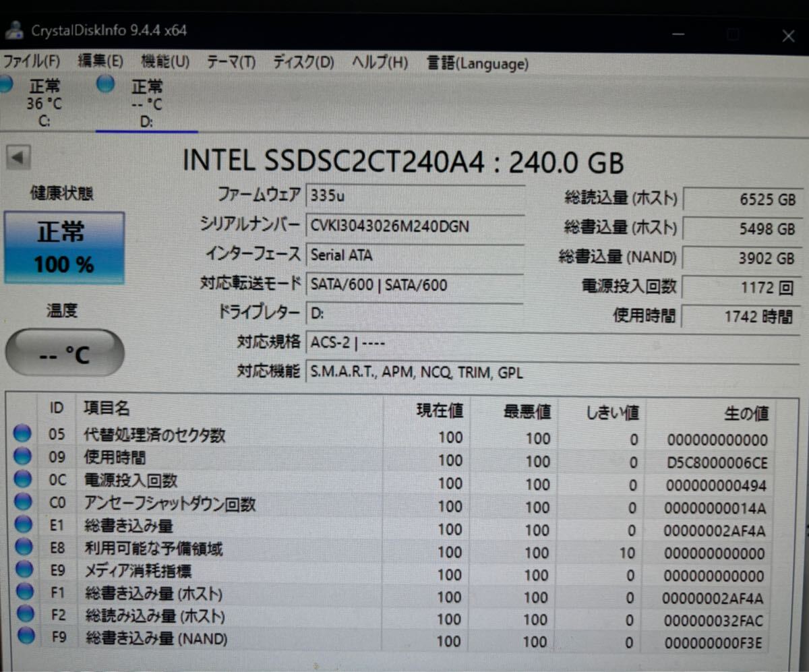Select the 総書き込み量 (ホスト) row
809x672 pixels.
point(154,594)
